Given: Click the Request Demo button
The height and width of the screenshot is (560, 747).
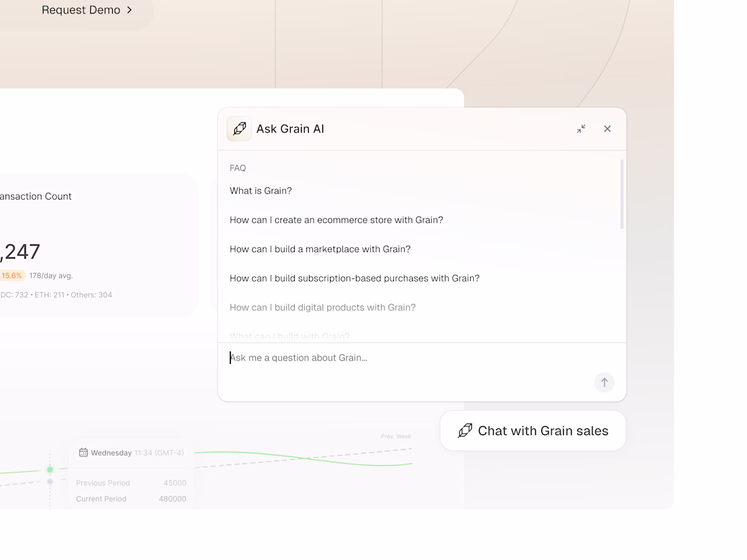Looking at the screenshot, I should (80, 10).
